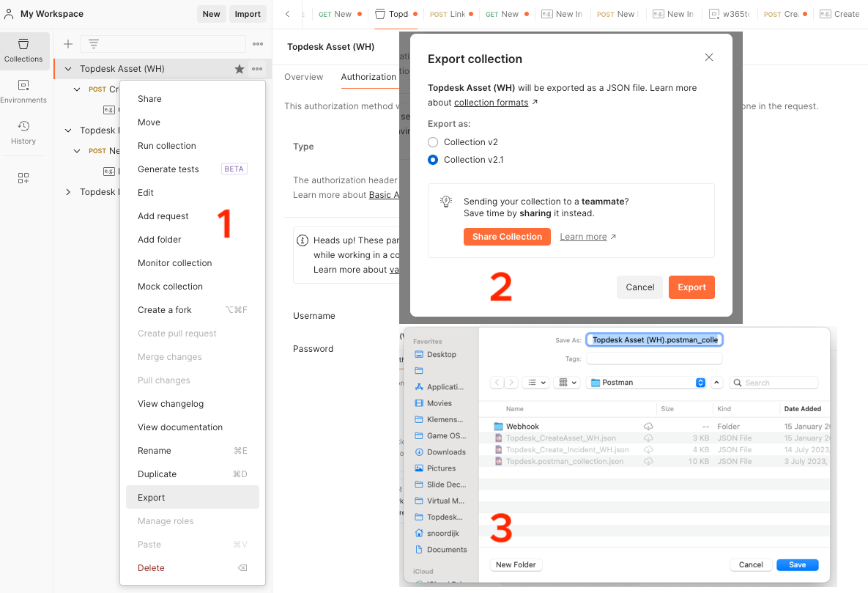
Task: Open the History sidebar panel
Action: pyautogui.click(x=23, y=132)
